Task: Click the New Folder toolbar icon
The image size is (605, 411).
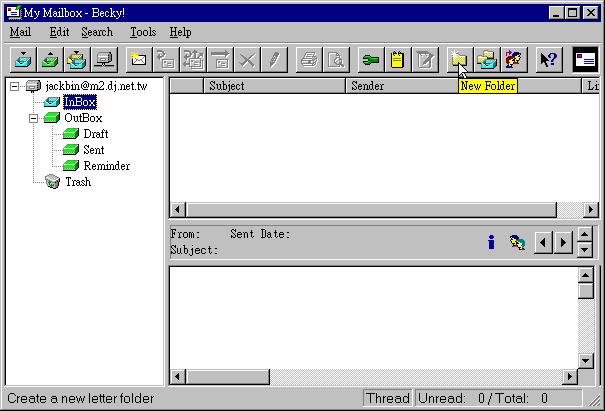Action: tap(460, 60)
